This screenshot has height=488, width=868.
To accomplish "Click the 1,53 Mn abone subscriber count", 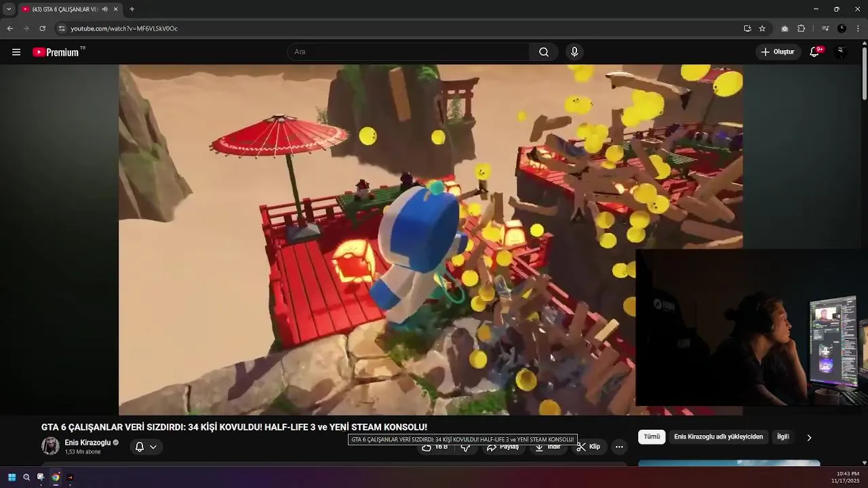I will 83,451.
